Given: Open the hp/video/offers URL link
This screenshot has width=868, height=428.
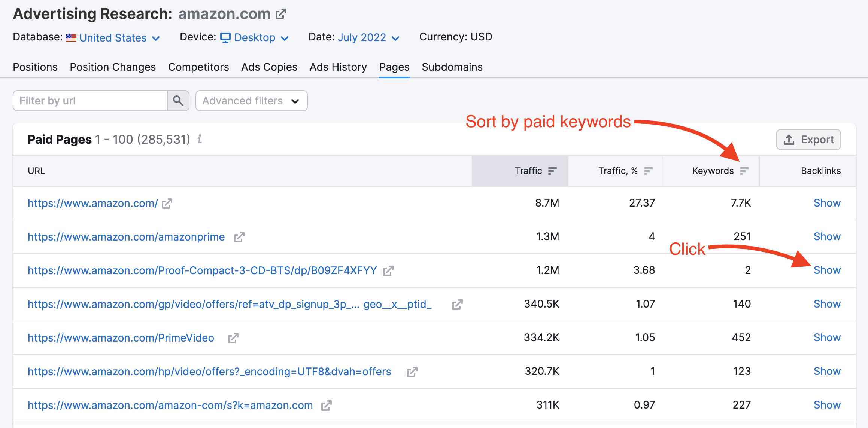Looking at the screenshot, I should [x=209, y=372].
